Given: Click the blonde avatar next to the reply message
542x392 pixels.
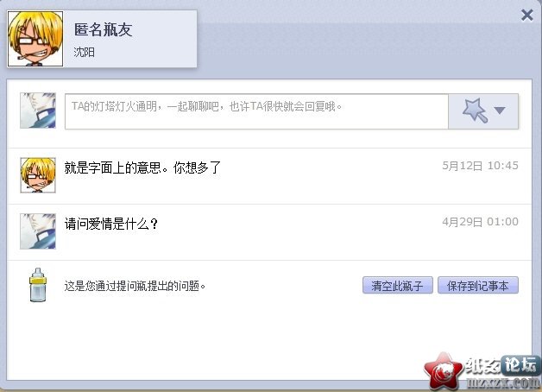Looking at the screenshot, I should tap(38, 175).
